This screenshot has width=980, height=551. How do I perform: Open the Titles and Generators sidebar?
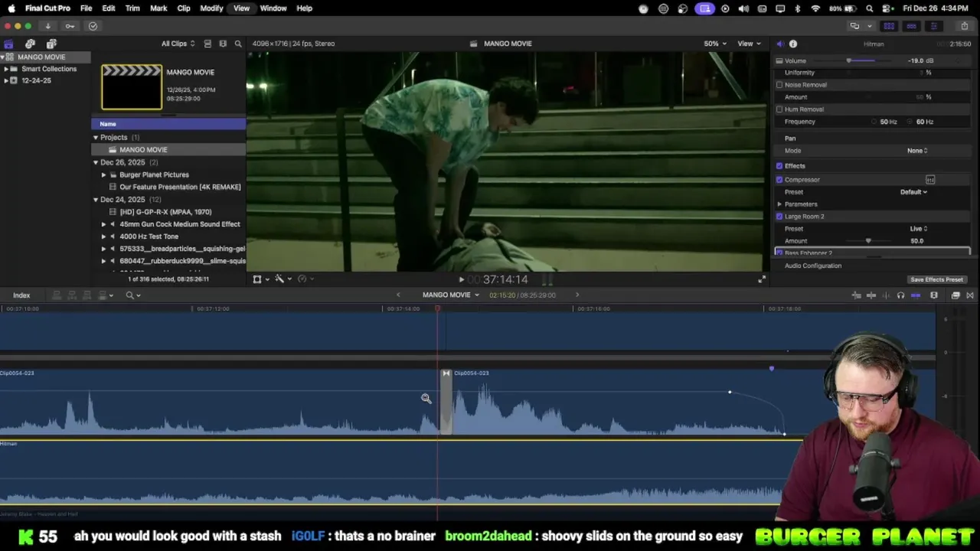tap(51, 44)
